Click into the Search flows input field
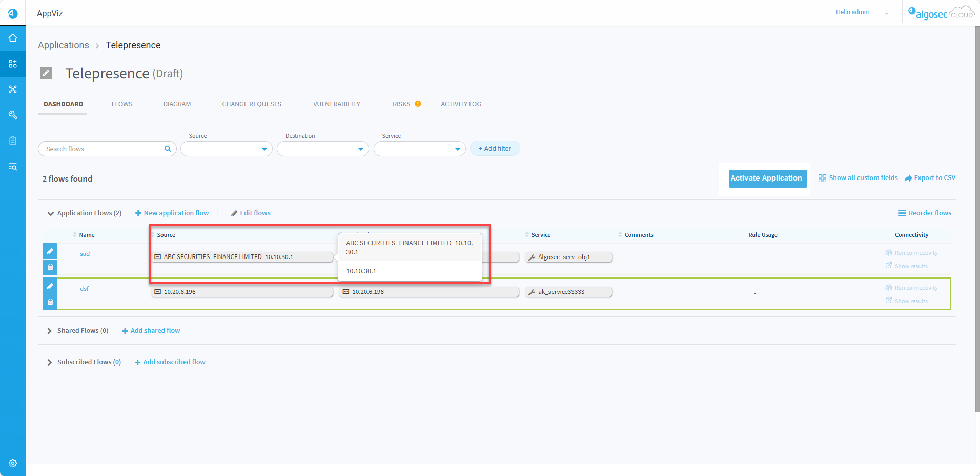This screenshot has width=980, height=476. click(x=103, y=149)
